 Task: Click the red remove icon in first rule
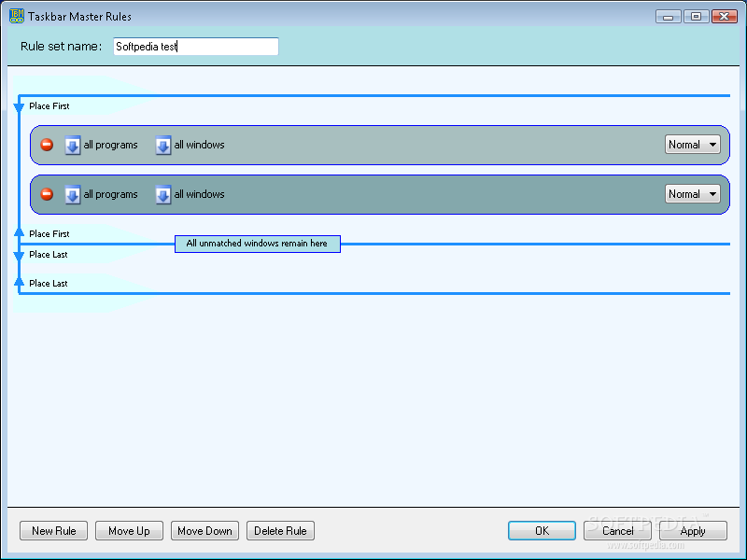[47, 145]
